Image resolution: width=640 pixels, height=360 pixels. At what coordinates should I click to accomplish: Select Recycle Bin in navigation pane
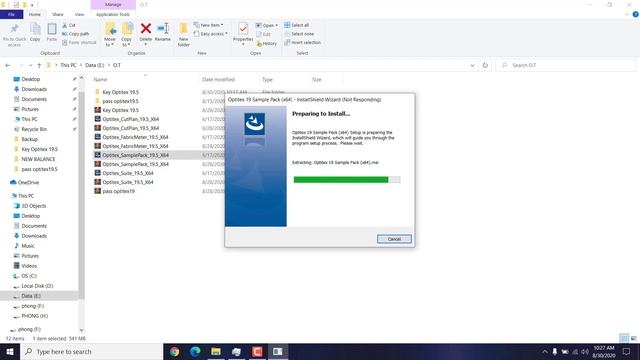pos(34,129)
